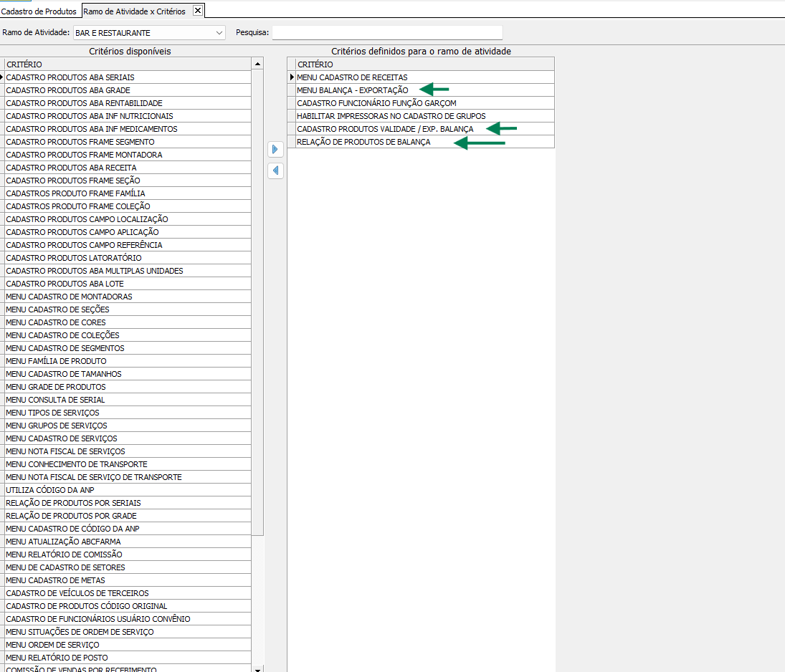
Task: Select row CADASTRO PRODUTOS ABA GRADE
Action: click(x=68, y=90)
